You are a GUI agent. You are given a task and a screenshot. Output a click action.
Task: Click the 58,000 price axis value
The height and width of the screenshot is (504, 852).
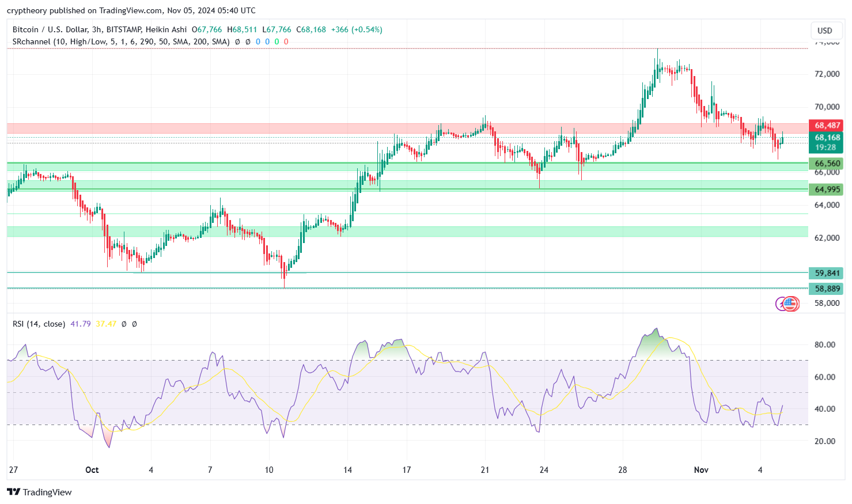[x=827, y=303]
